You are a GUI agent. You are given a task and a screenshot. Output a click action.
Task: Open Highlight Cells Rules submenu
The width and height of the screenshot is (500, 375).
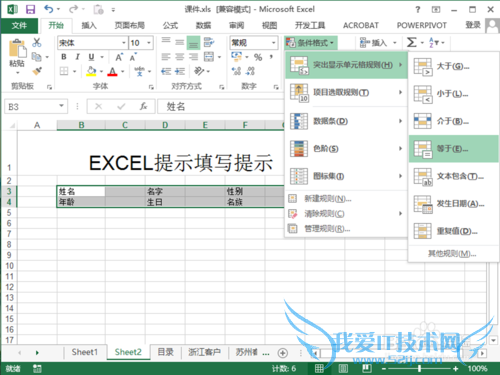[346, 65]
